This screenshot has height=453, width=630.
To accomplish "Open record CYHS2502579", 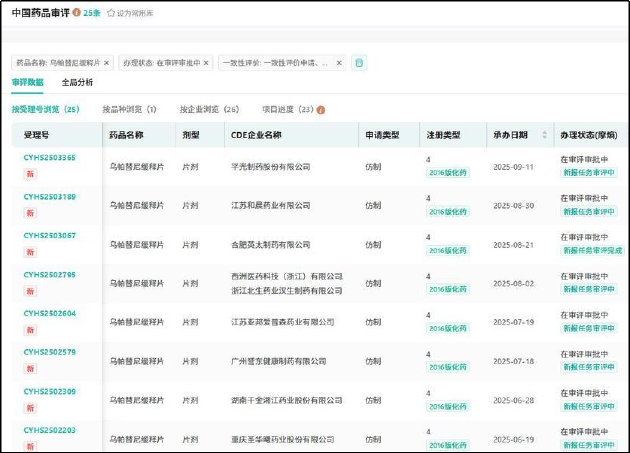I will pos(49,352).
